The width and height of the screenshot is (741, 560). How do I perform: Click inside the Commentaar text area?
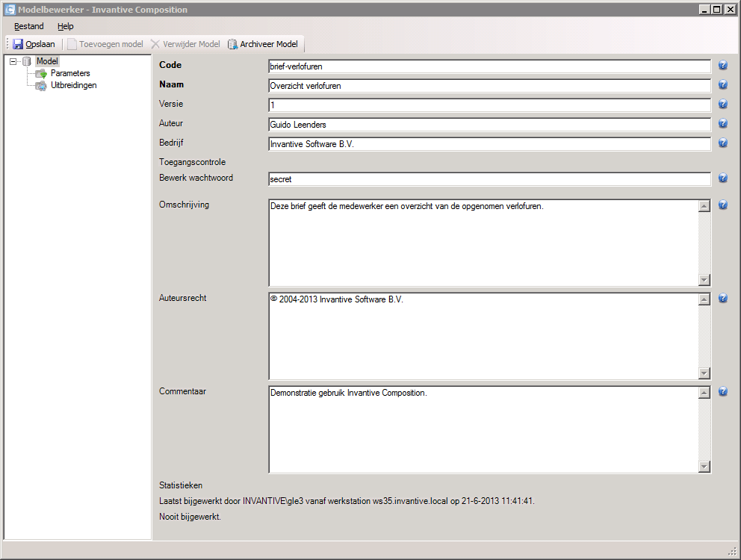click(483, 429)
